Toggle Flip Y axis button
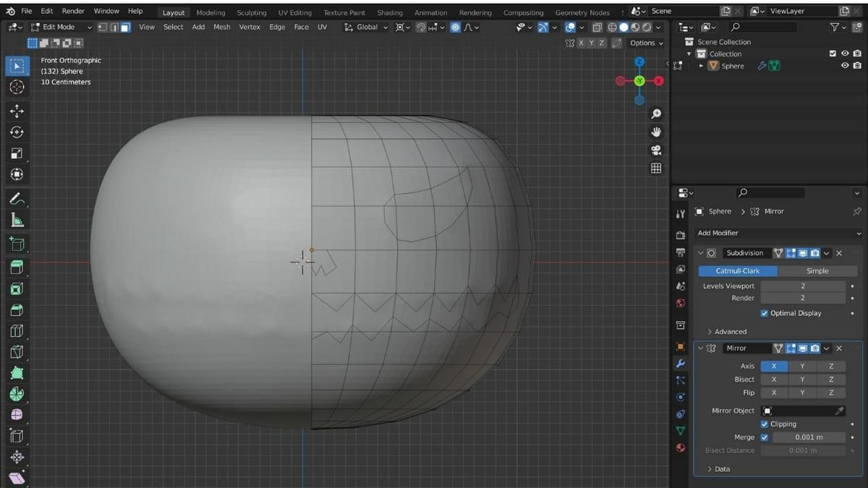Screen dimensions: 868x488 tap(802, 393)
